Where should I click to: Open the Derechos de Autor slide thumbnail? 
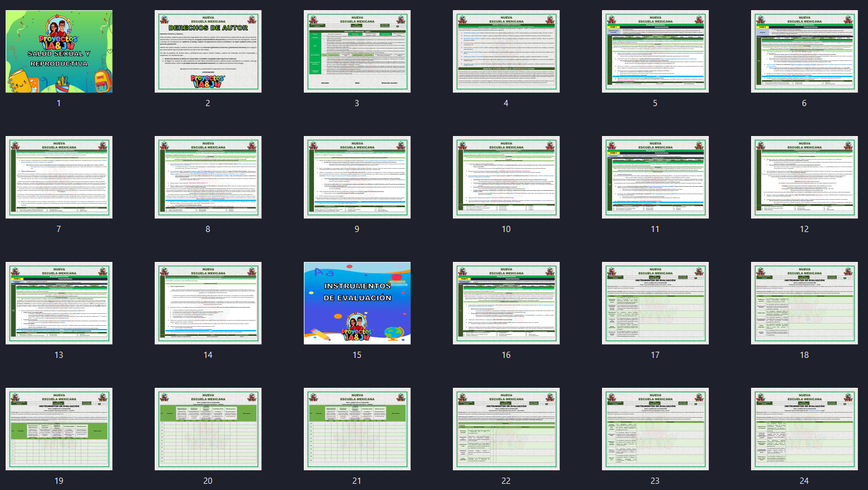208,51
